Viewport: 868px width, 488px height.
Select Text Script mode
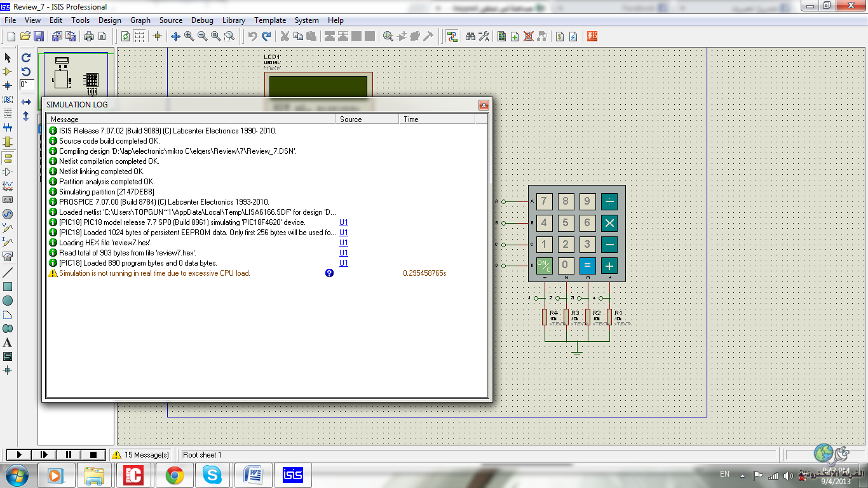(x=8, y=113)
